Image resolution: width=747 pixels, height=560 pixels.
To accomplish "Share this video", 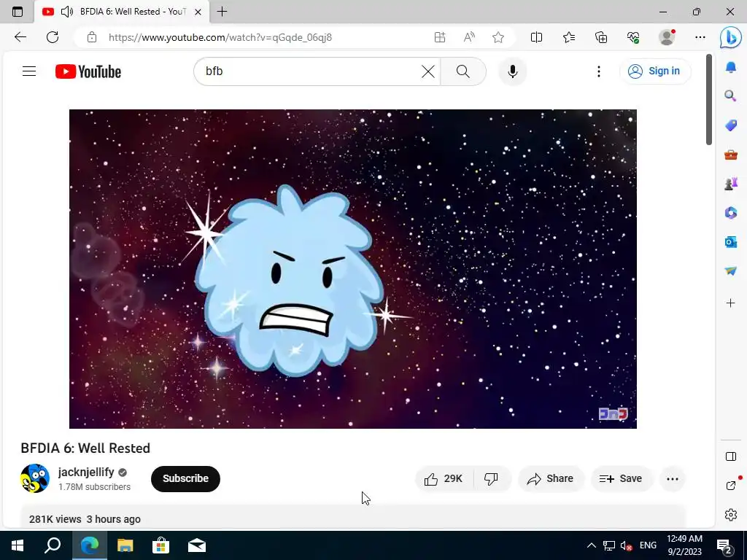I will pyautogui.click(x=550, y=478).
